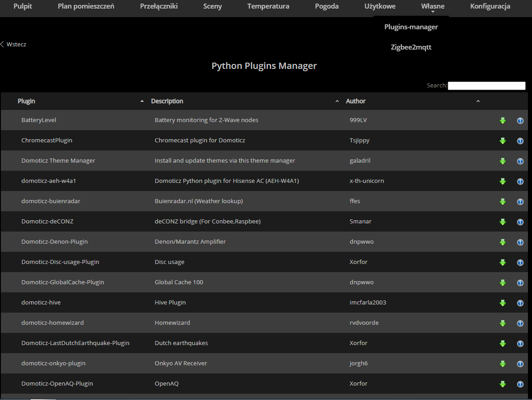Go to Użytkowe tab
The width and height of the screenshot is (532, 400).
click(380, 6)
